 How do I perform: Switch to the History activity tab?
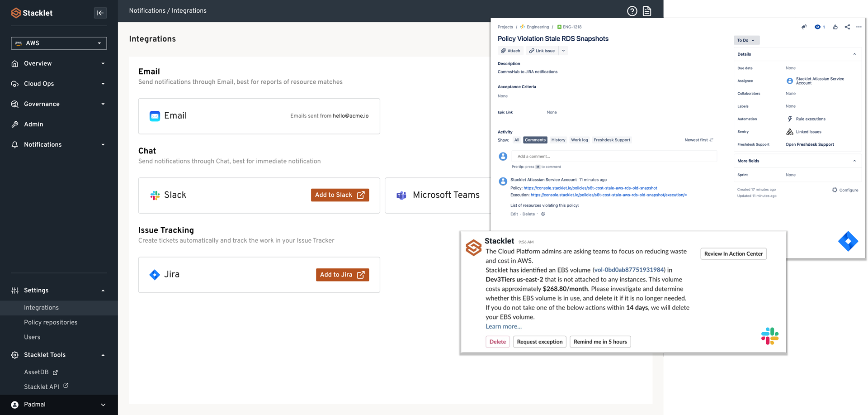pyautogui.click(x=558, y=140)
